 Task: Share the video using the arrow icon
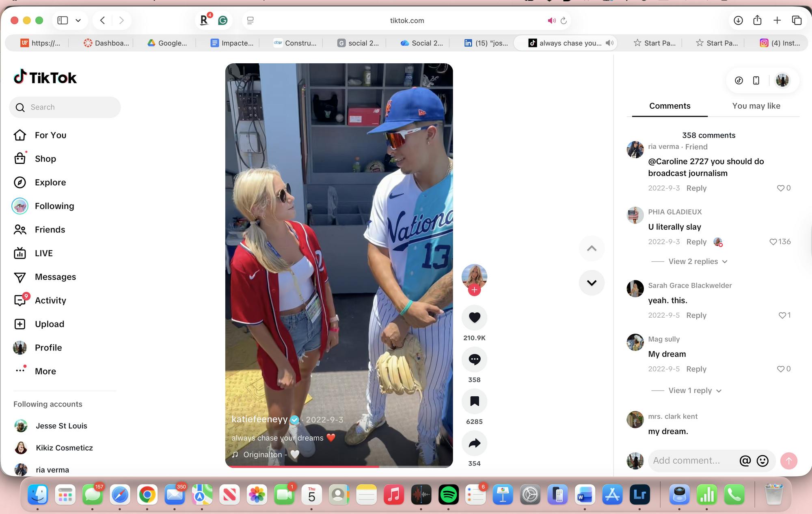click(x=474, y=443)
